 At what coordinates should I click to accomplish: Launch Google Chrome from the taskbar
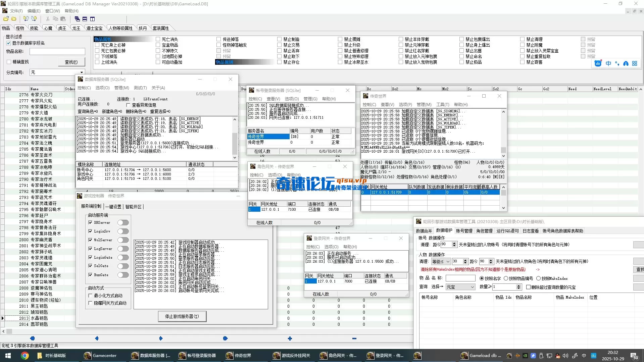click(25, 355)
